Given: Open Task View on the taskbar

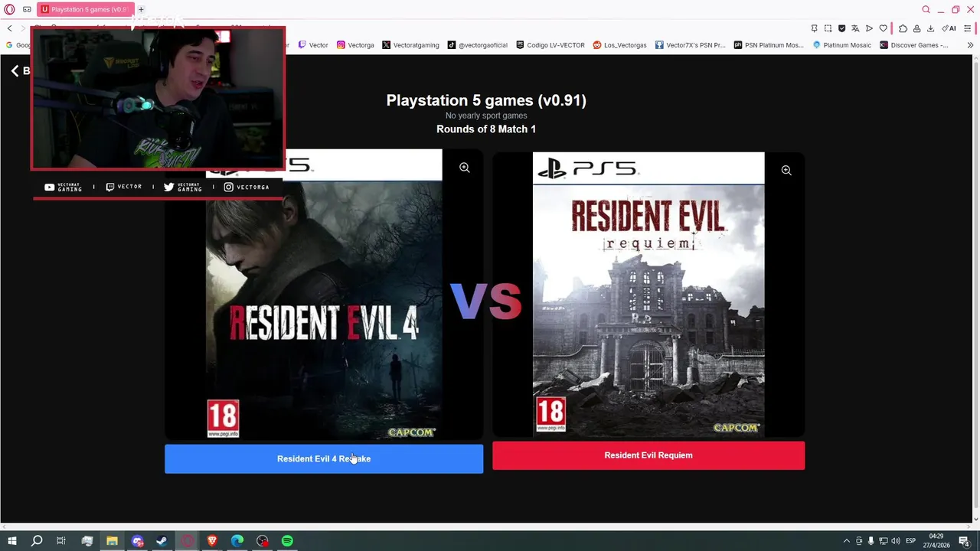Looking at the screenshot, I should tap(61, 541).
